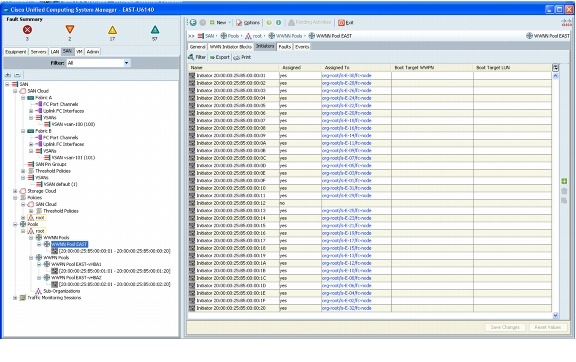Select Sub-Organizations in tree
Viewport: 576px width, 362px height.
(x=62, y=291)
